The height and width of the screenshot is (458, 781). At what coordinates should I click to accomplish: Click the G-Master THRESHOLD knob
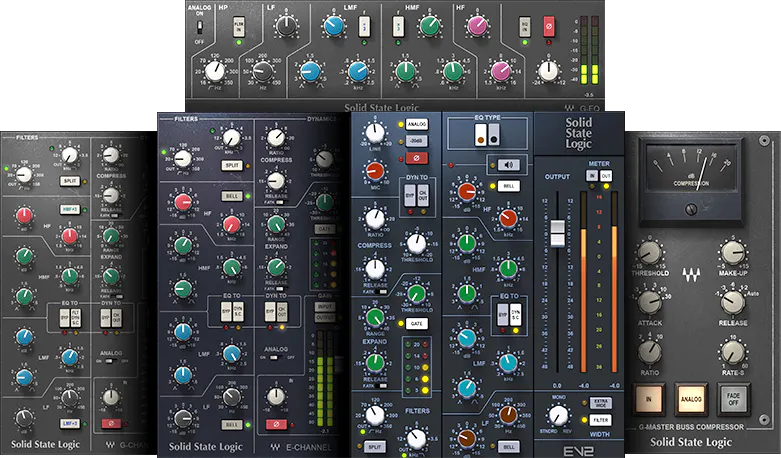(650, 253)
